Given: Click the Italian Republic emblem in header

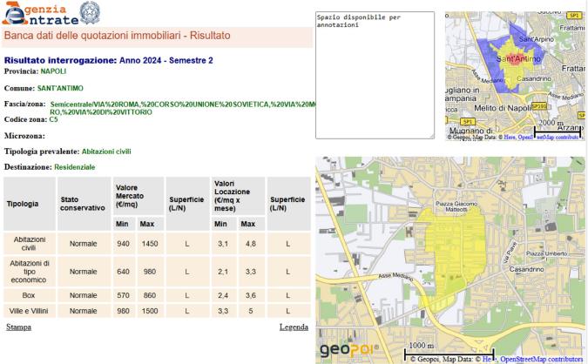Looking at the screenshot, I should 90,12.
